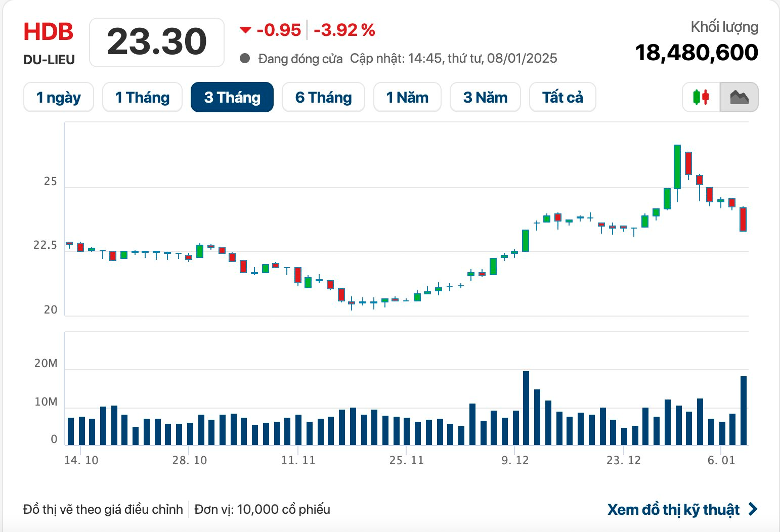The height and width of the screenshot is (532, 780).
Task: Click the 25 price axis label
Action: (x=51, y=182)
